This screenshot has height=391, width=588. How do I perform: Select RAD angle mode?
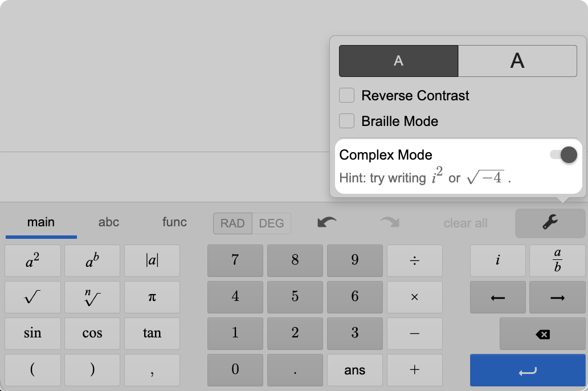[x=232, y=223]
